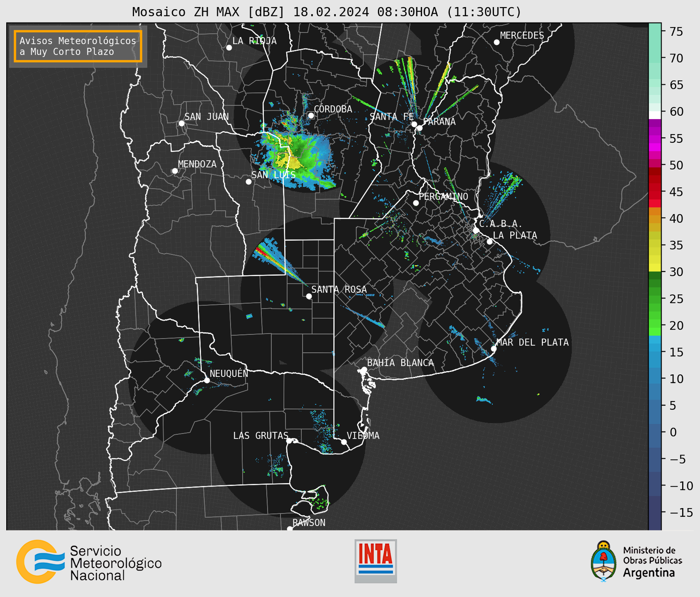This screenshot has width=700, height=597.
Task: Select the 'Ministerio de Obras Públicas' text
Action: [652, 555]
